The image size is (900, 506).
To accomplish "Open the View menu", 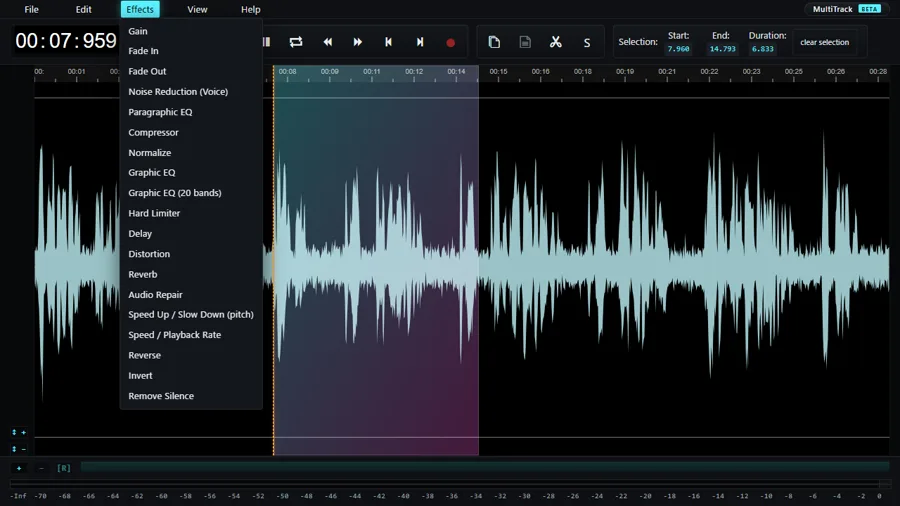I will tap(197, 9).
